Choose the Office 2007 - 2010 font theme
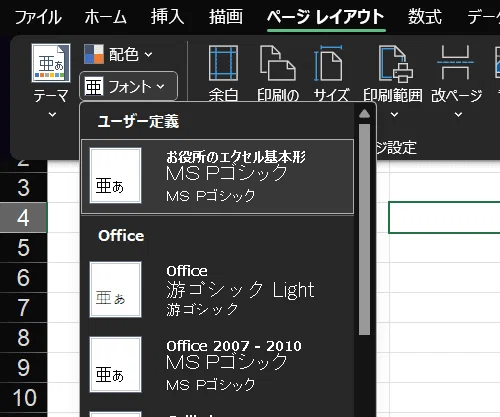 pyautogui.click(x=217, y=365)
